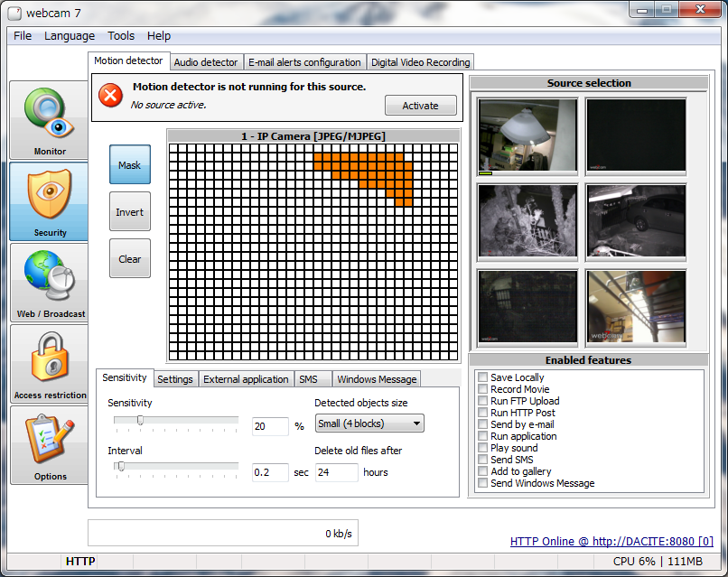This screenshot has width=728, height=577.
Task: Switch to the Settings sub-tab
Action: tap(175, 379)
